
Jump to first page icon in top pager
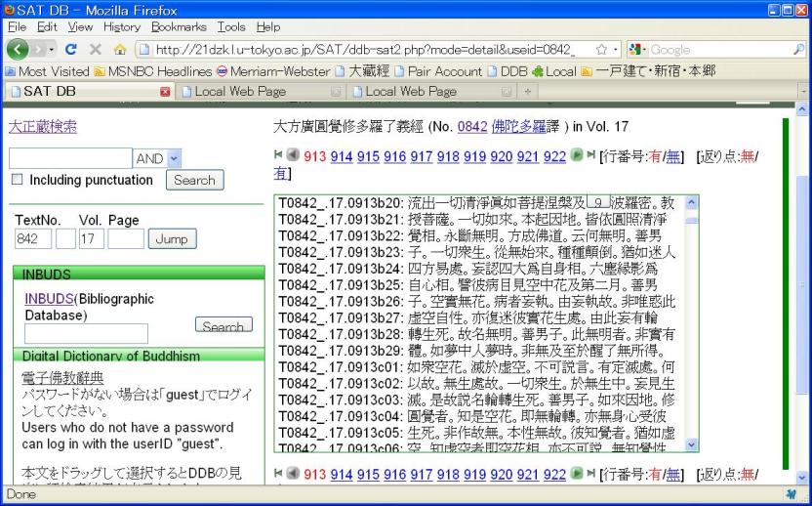278,154
